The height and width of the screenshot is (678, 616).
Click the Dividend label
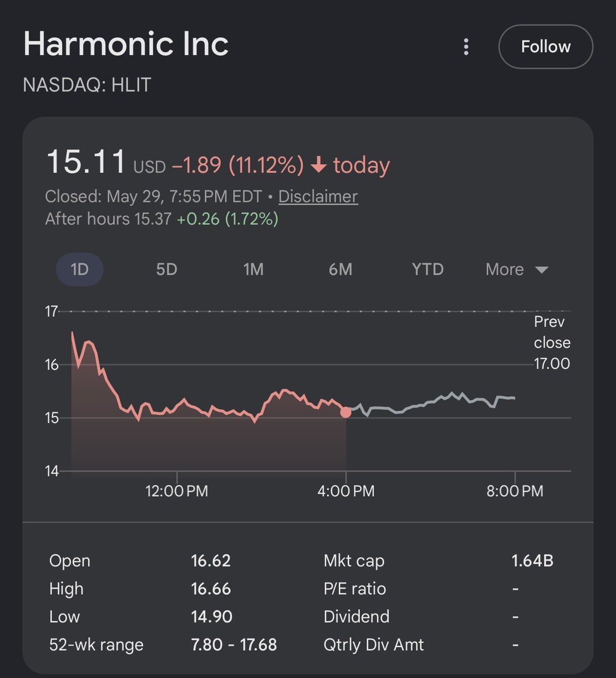pyautogui.click(x=356, y=616)
